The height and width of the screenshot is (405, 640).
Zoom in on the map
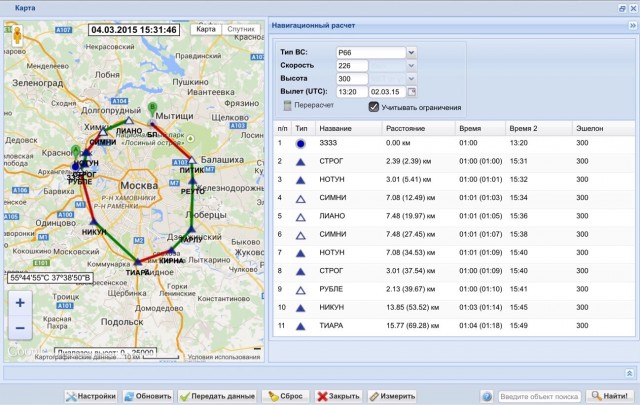click(x=20, y=303)
